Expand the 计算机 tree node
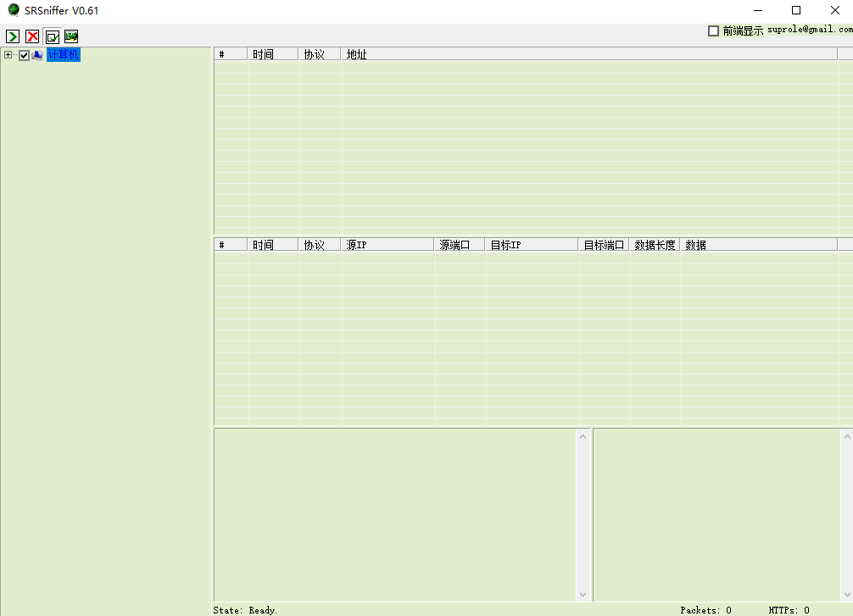Viewport: 853px width, 616px height. (x=8, y=55)
